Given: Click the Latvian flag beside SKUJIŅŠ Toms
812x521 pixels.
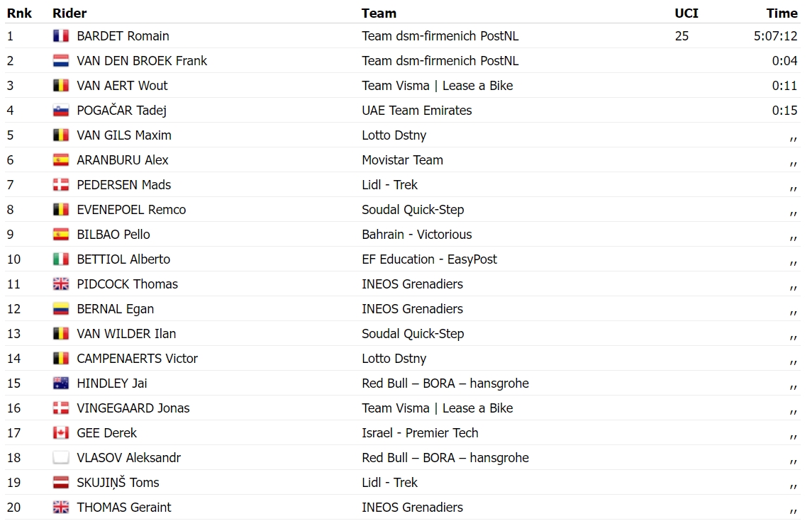Looking at the screenshot, I should pos(60,483).
